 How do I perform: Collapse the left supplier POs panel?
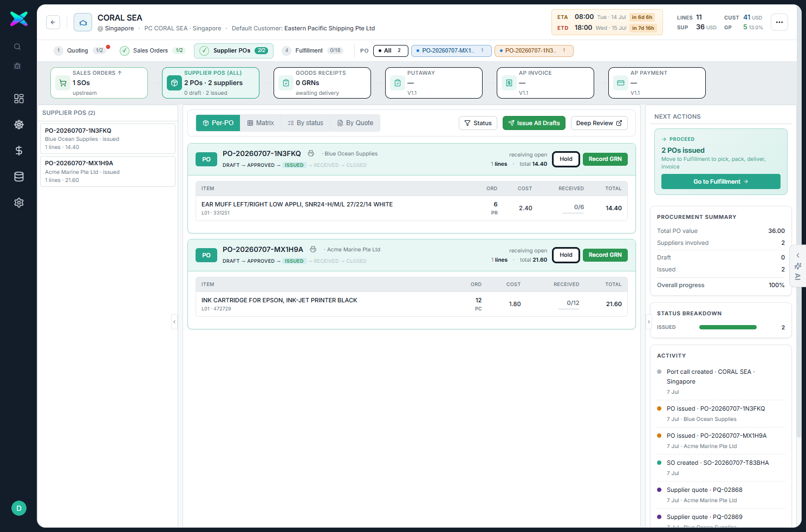tap(174, 322)
